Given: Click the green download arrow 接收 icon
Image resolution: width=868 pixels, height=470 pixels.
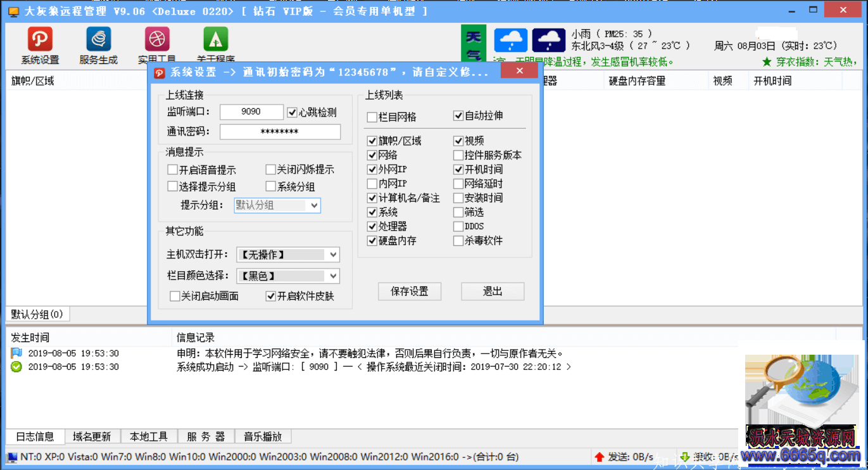Looking at the screenshot, I should 684,457.
